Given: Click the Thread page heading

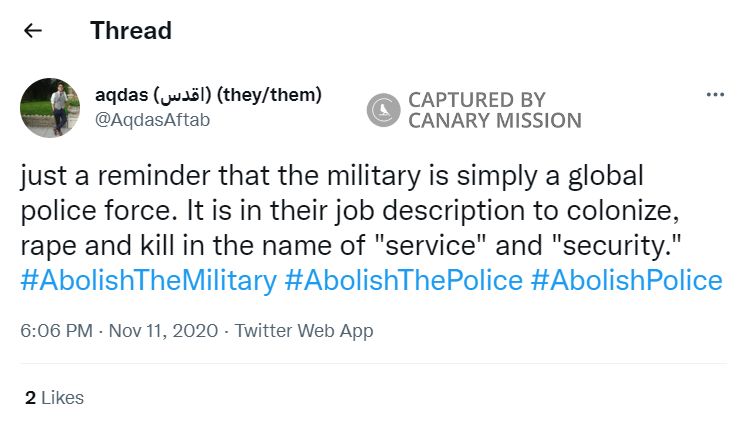Looking at the screenshot, I should pos(131,31).
